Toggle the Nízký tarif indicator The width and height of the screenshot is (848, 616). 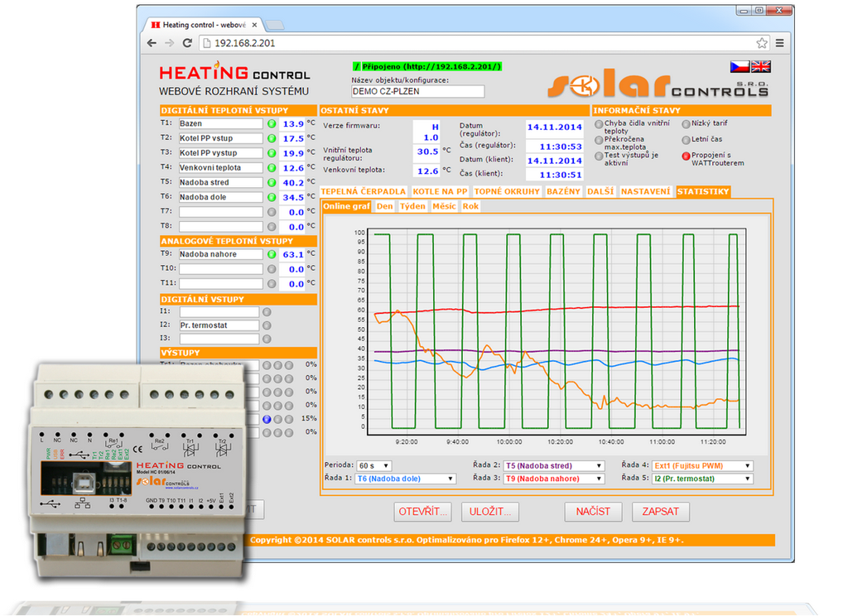pos(686,124)
